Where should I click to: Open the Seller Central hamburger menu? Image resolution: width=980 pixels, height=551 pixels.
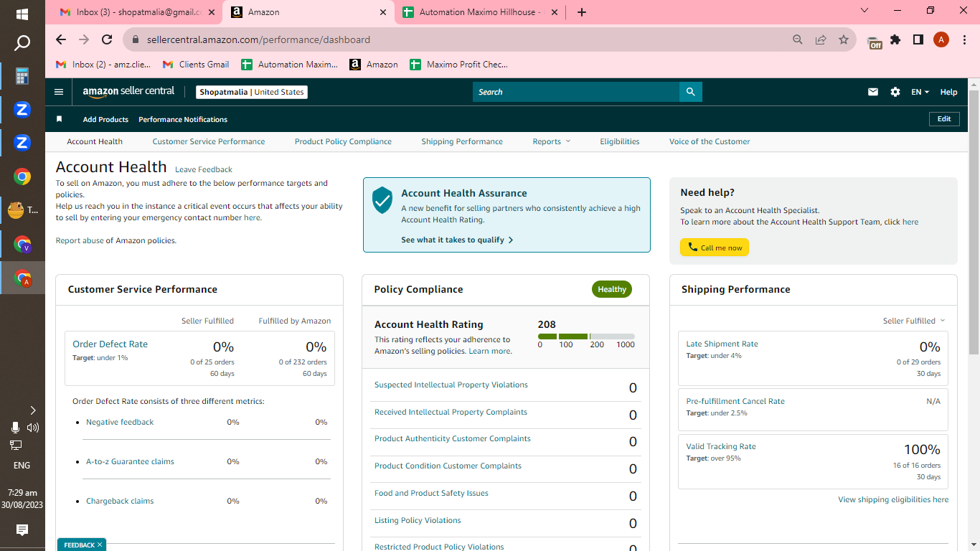[x=59, y=92]
